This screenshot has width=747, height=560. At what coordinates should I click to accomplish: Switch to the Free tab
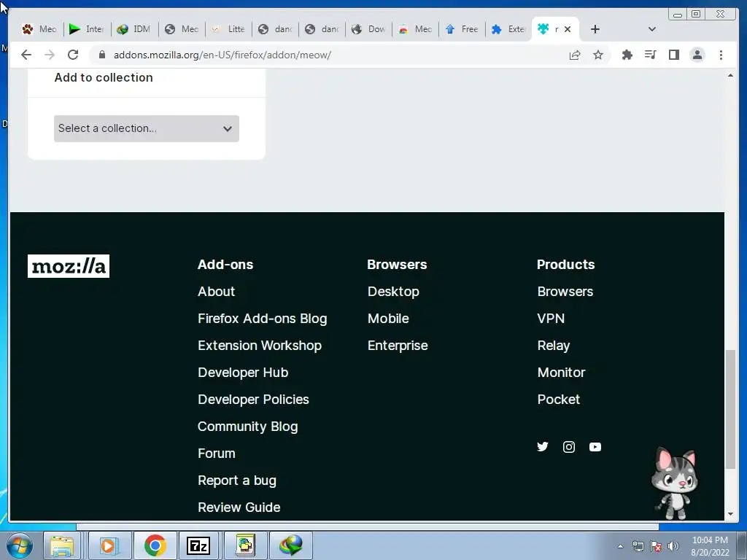point(462,29)
